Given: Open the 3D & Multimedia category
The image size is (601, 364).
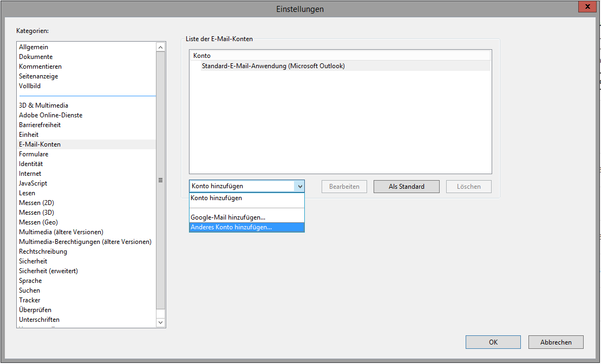Looking at the screenshot, I should [x=43, y=105].
